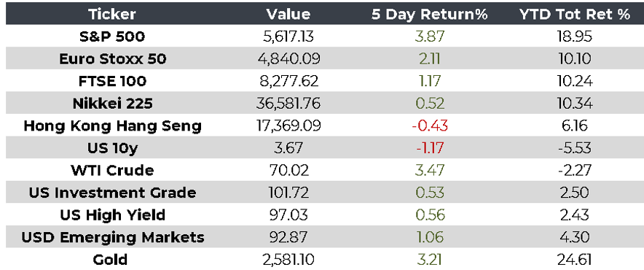Select the Euro Stoxx 50 ticker
This screenshot has width=644, height=270.
pyautogui.click(x=112, y=59)
